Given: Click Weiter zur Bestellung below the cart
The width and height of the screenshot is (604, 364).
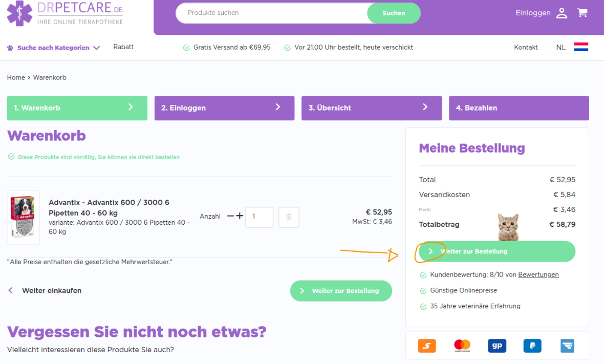Looking at the screenshot, I should pyautogui.click(x=341, y=291).
